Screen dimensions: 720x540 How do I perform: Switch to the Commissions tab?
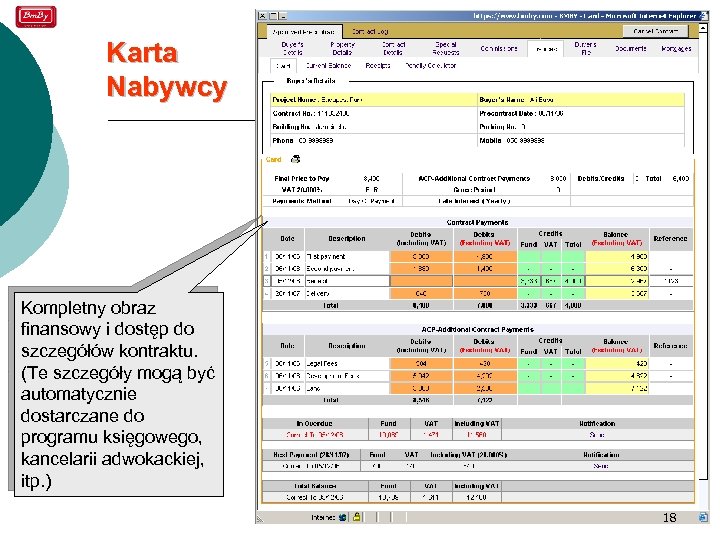pyautogui.click(x=499, y=48)
